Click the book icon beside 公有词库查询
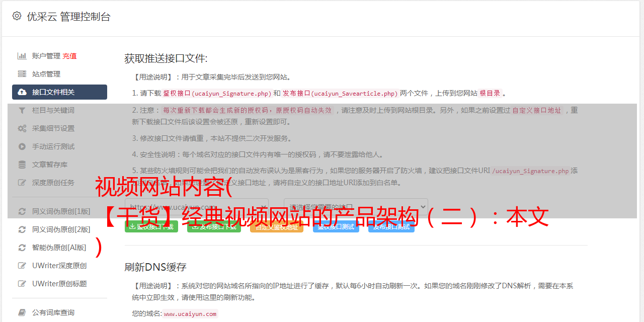 click(x=22, y=312)
